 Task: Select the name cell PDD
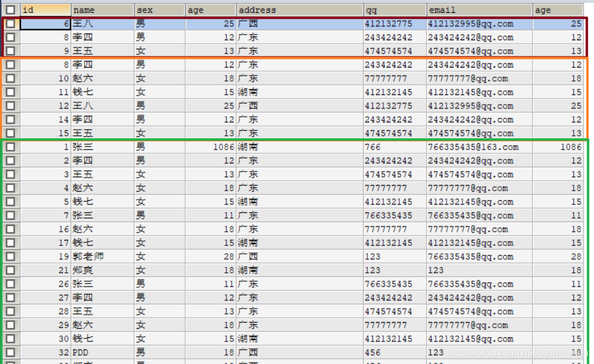(103, 352)
